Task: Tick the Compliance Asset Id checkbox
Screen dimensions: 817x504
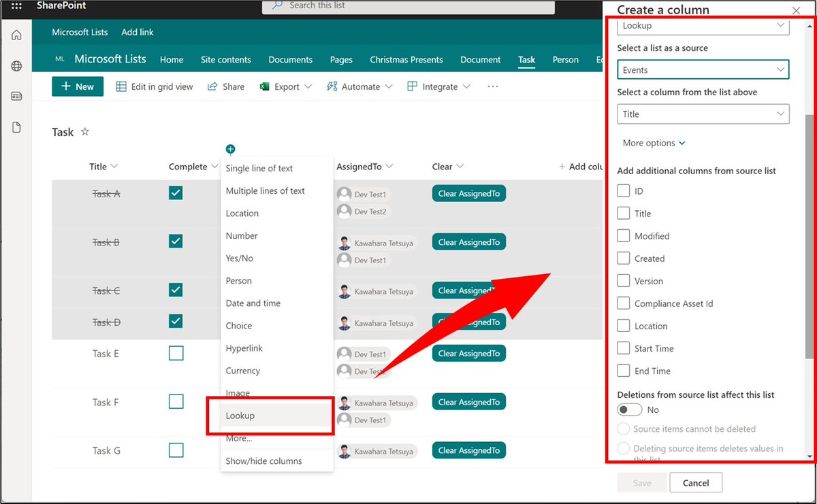Action: pyautogui.click(x=623, y=303)
